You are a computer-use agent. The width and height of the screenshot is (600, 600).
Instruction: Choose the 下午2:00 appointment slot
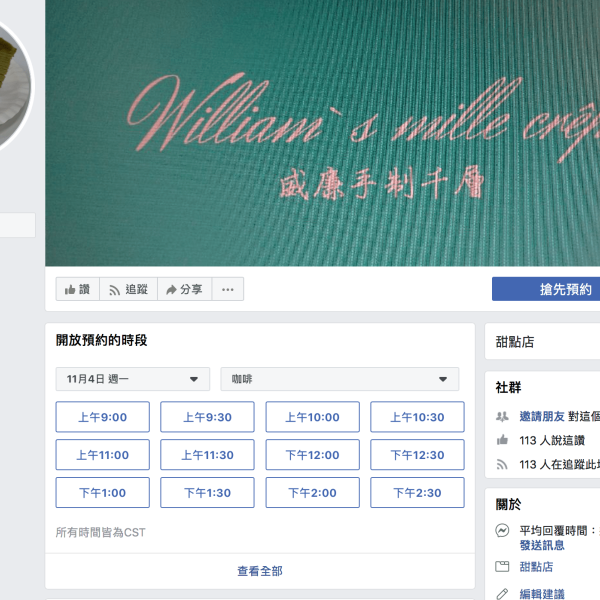(x=313, y=493)
